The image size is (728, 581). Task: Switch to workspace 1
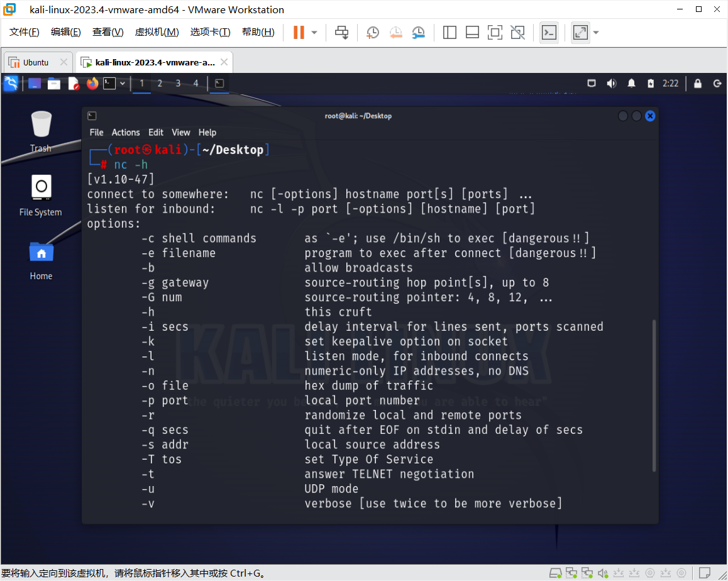coord(141,84)
